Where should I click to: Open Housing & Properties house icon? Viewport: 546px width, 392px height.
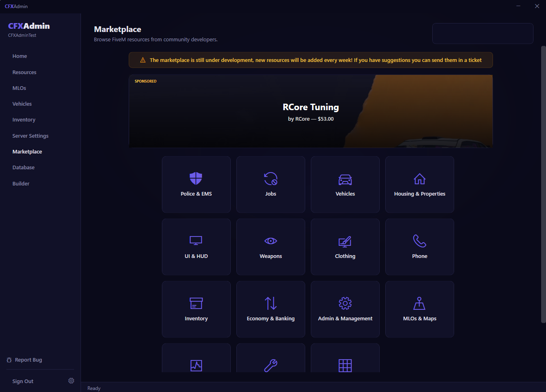(x=420, y=179)
